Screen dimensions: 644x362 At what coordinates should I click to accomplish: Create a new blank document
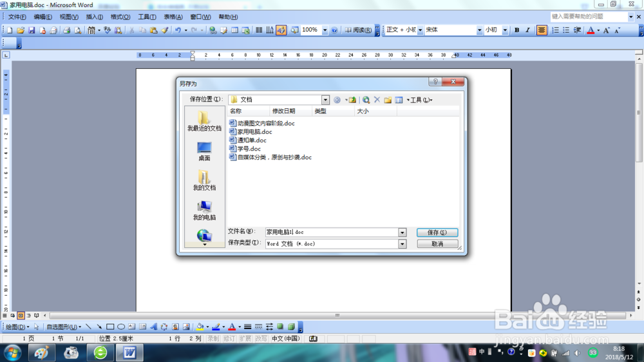tap(10, 30)
